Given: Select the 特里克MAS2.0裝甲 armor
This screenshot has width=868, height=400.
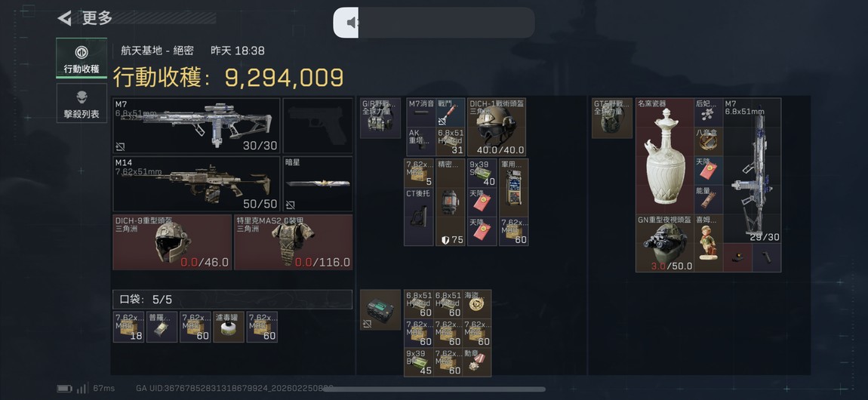Looking at the screenshot, I should pyautogui.click(x=294, y=242).
